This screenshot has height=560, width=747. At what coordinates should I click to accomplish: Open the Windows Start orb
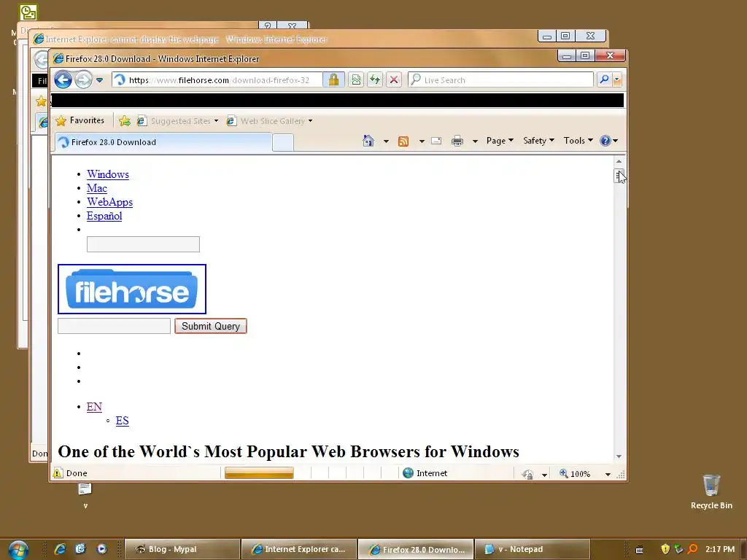point(18,550)
